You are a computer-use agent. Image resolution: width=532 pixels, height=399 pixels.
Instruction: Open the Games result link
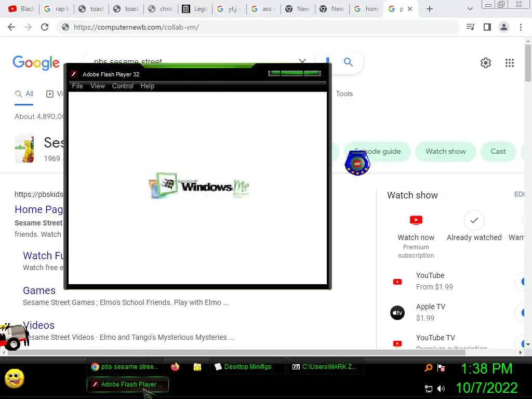pyautogui.click(x=39, y=290)
